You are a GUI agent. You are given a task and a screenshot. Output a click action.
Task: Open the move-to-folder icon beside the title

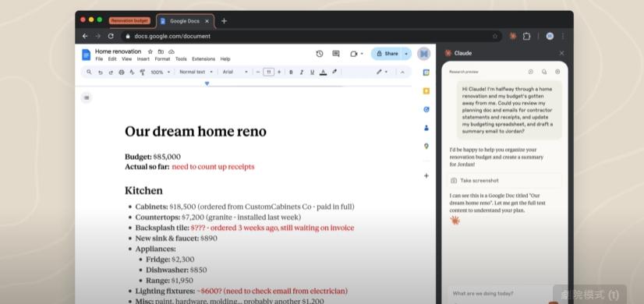pos(161,51)
